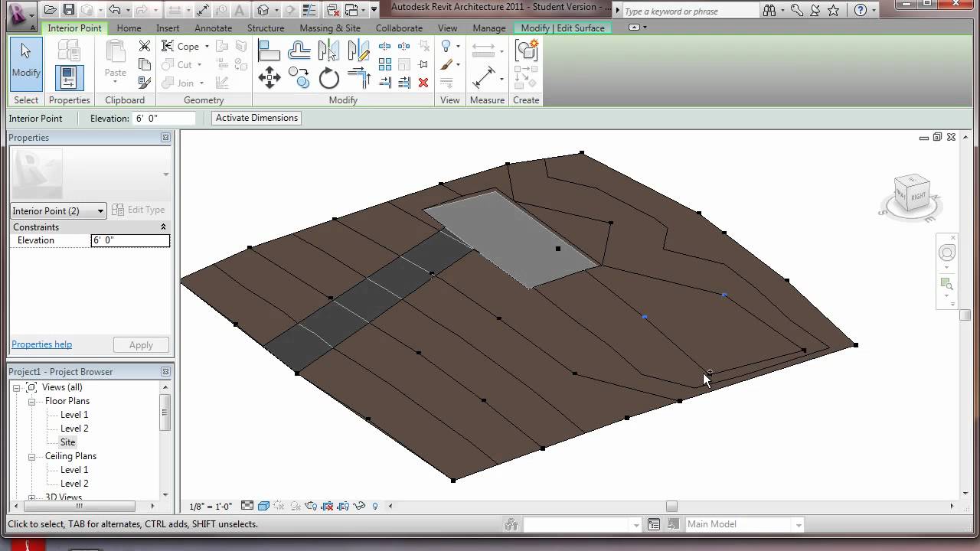Select the Align tool icon

[x=269, y=51]
